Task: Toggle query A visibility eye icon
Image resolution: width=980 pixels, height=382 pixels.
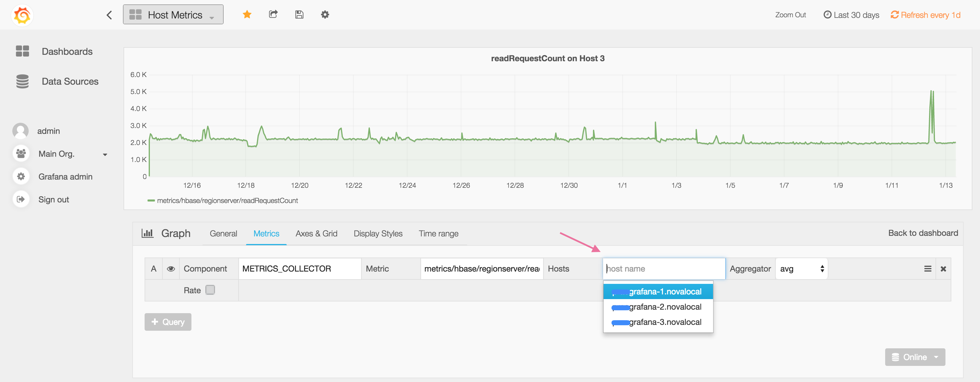Action: coord(171,269)
